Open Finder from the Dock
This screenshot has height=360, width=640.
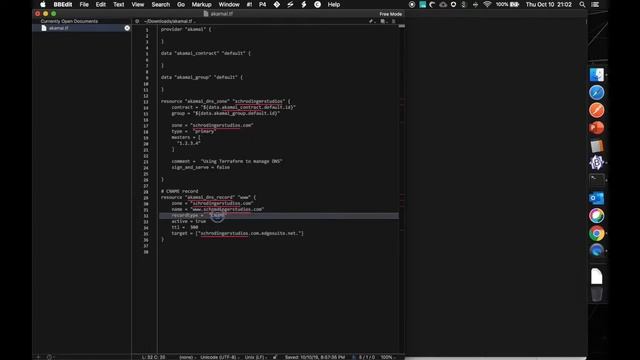click(596, 75)
